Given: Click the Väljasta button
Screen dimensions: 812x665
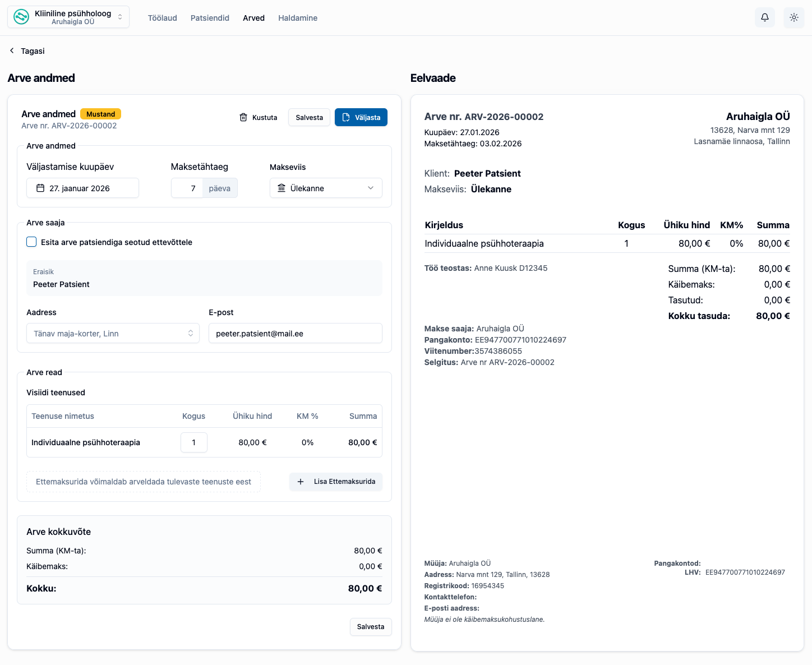Looking at the screenshot, I should coord(361,117).
